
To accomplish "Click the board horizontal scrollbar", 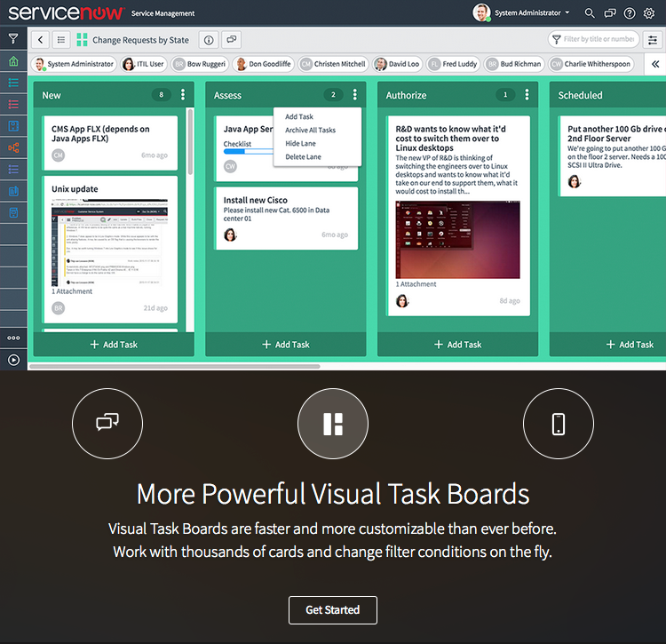I will [175, 366].
